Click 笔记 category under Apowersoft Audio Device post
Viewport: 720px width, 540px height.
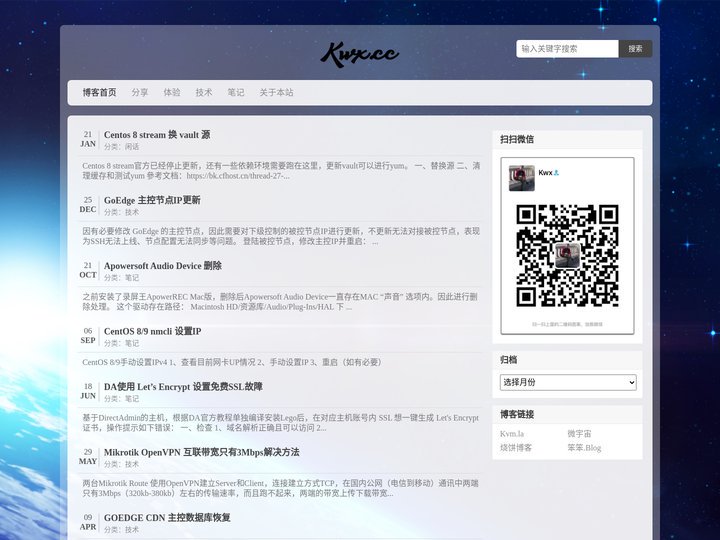[x=132, y=278]
